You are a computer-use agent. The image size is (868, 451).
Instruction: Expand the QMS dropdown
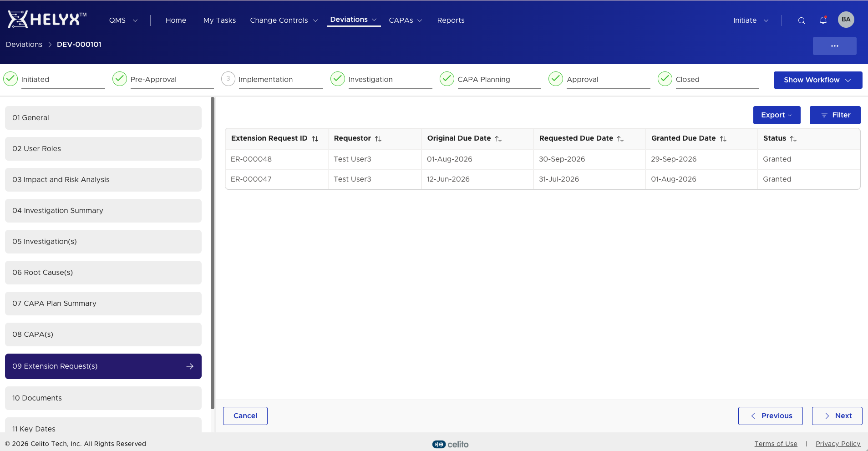click(x=123, y=20)
